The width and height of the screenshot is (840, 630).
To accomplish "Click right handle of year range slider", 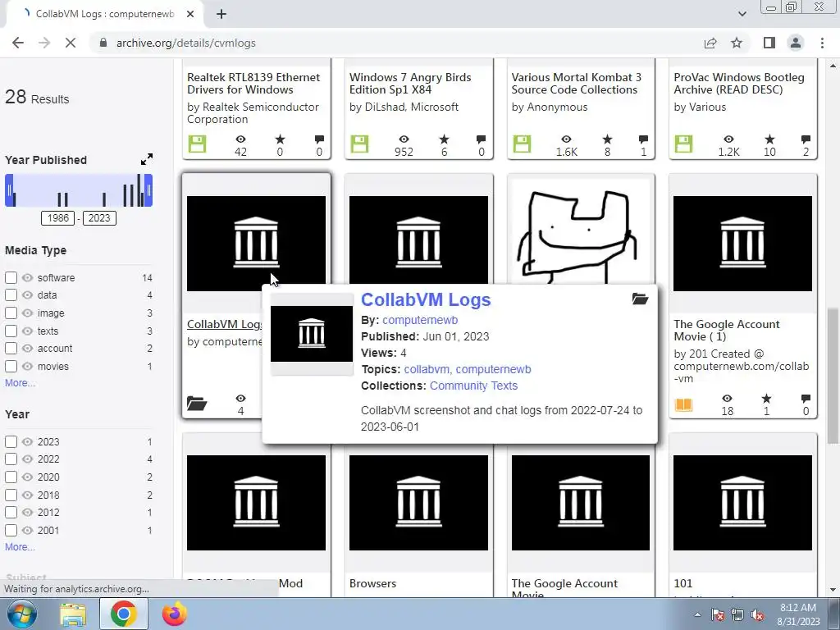I will pos(148,190).
